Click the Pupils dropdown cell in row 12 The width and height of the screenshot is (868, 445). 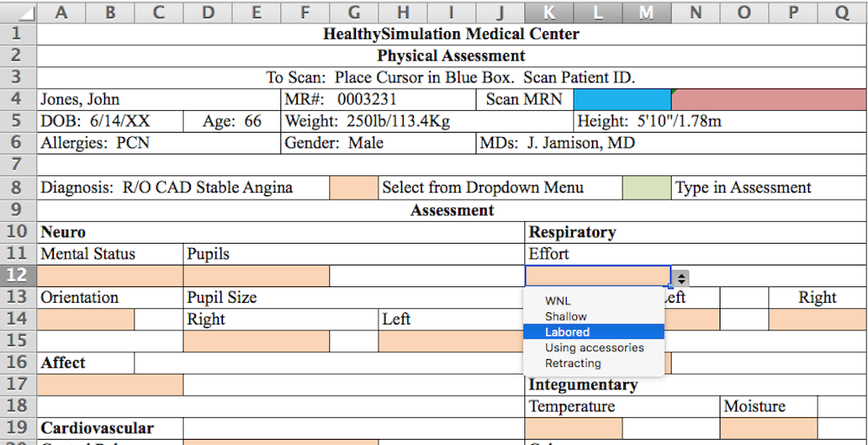click(256, 276)
